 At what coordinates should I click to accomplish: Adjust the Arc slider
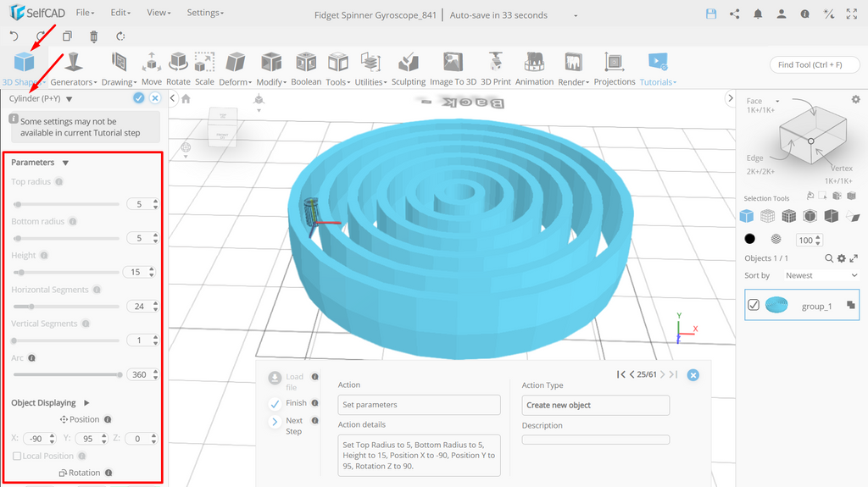click(66, 374)
